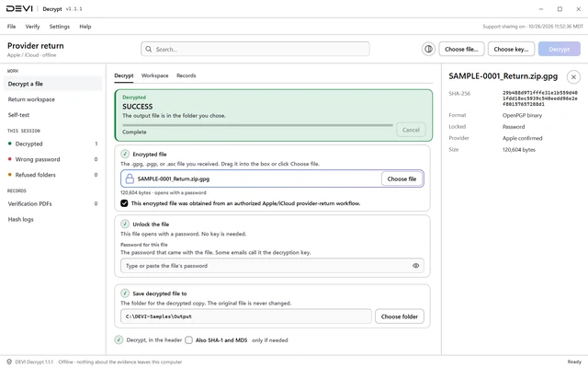Switch to the Records tab
Screen dimensions: 588x368
point(186,75)
